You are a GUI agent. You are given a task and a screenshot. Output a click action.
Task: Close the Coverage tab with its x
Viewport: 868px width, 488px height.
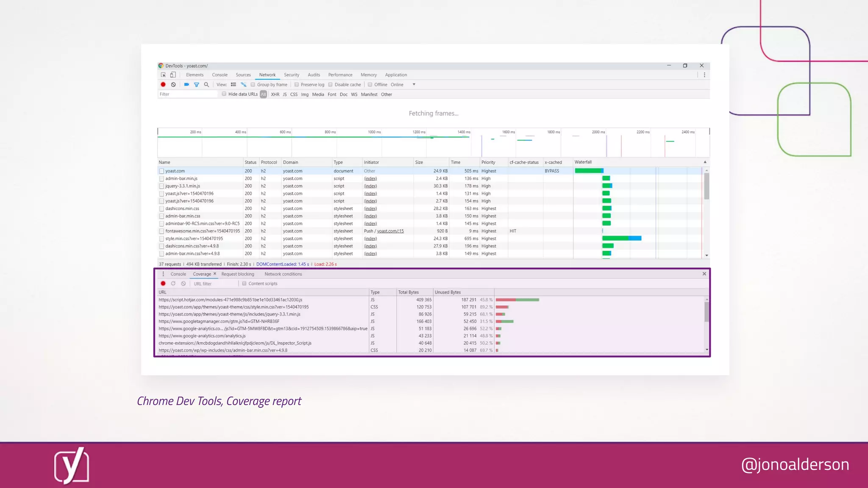click(x=215, y=274)
